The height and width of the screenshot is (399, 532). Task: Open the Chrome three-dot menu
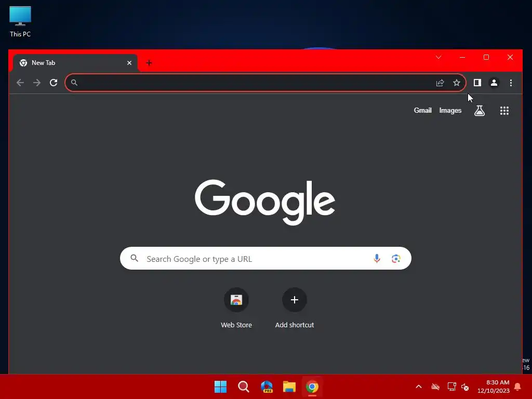[x=511, y=83]
